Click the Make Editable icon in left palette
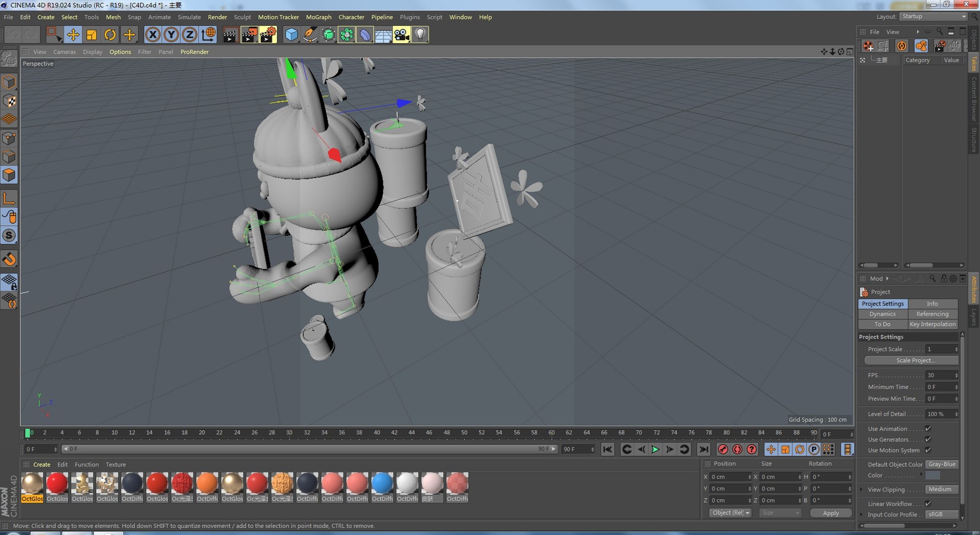This screenshot has width=980, height=535. (9, 59)
